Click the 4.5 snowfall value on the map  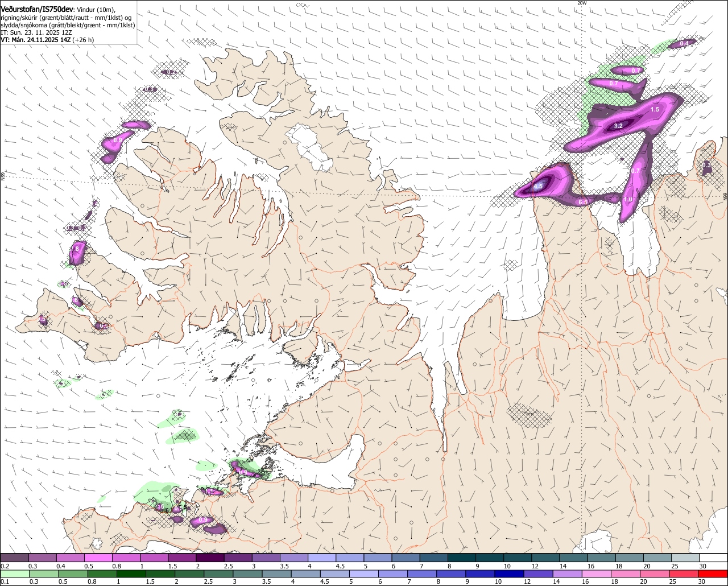(539, 186)
